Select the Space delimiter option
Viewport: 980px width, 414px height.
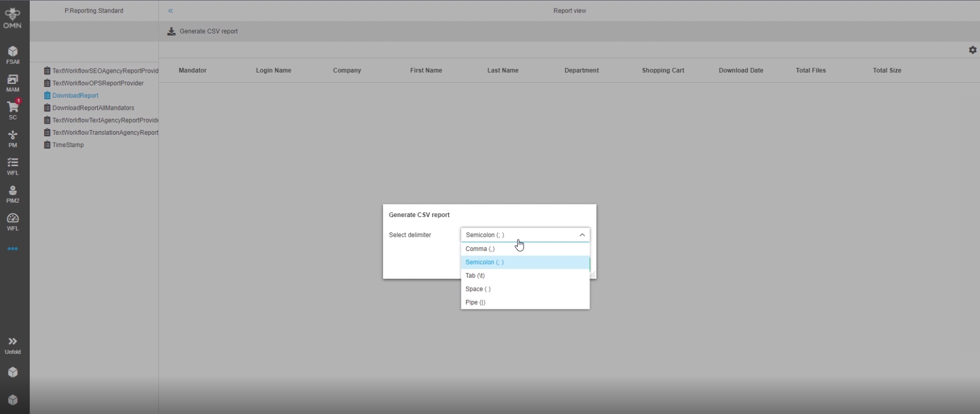478,289
